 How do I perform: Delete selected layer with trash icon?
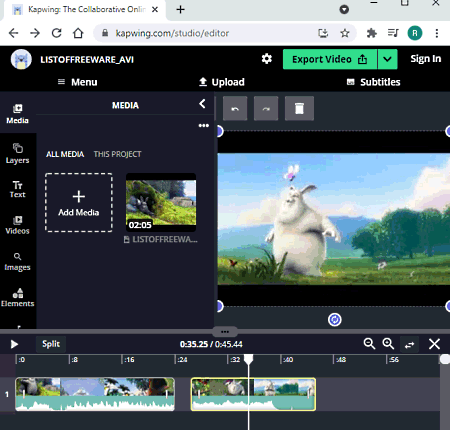299,108
